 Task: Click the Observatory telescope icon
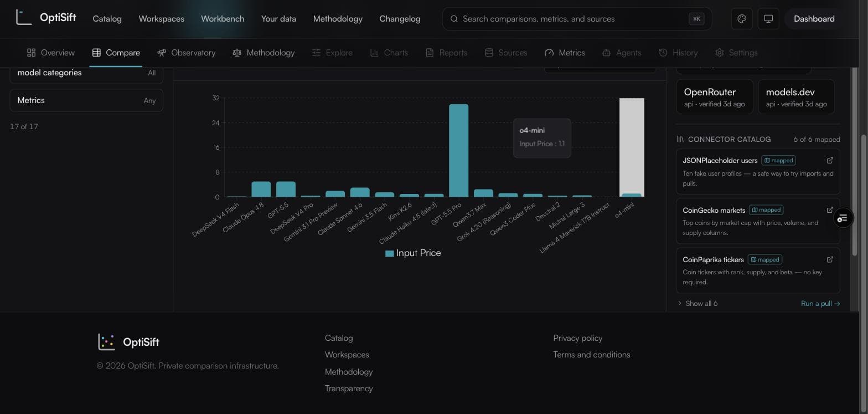pos(162,53)
